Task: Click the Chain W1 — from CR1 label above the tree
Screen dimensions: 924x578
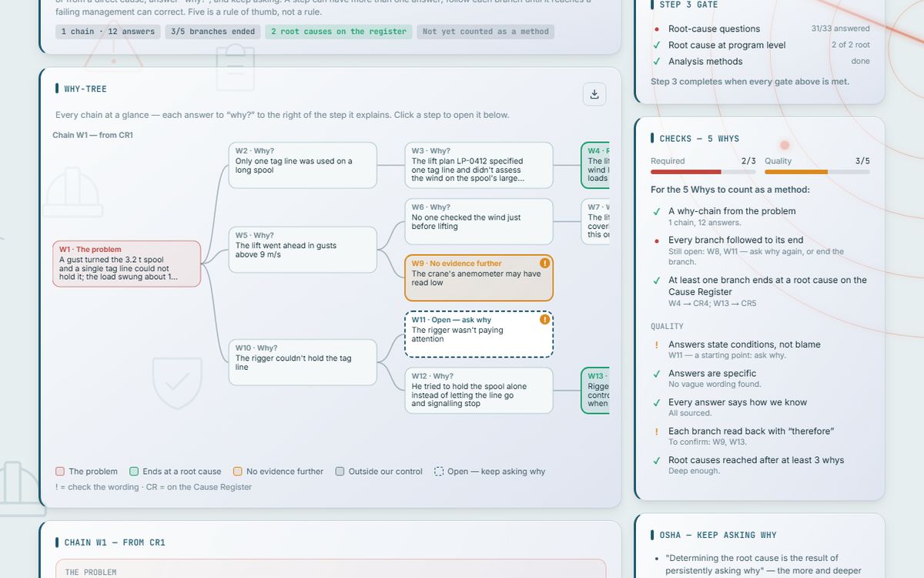Action: tap(93, 135)
